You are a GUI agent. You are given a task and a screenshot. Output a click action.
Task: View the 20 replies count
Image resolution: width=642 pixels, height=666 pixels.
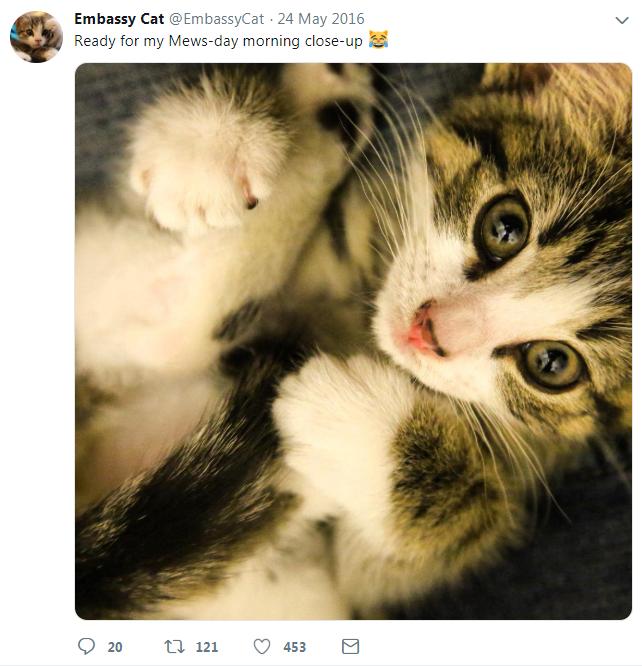[115, 647]
